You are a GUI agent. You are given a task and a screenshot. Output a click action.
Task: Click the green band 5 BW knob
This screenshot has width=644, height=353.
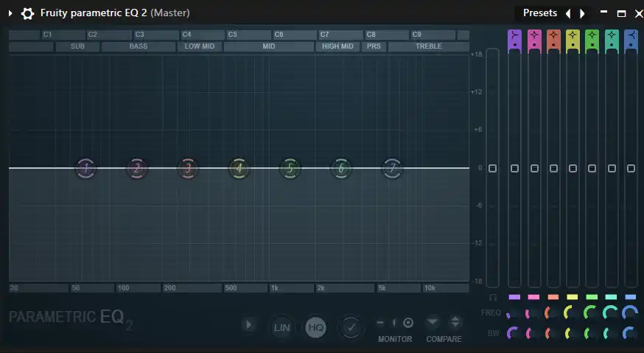point(591,333)
